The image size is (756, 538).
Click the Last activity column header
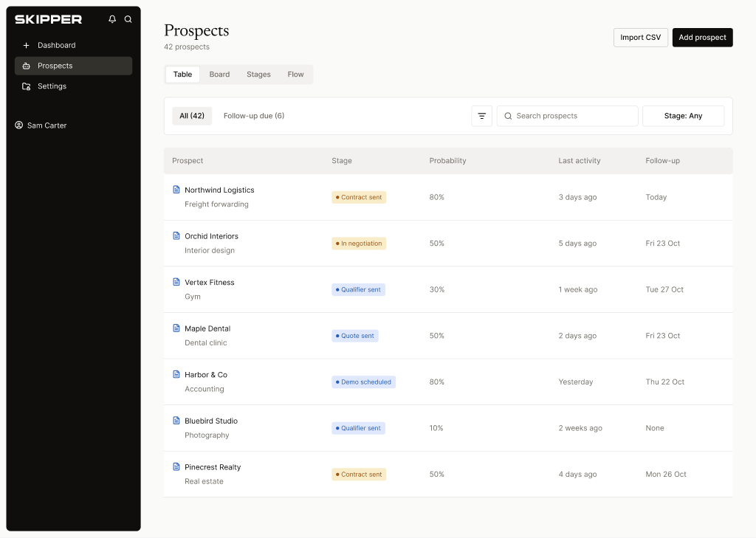coord(579,161)
